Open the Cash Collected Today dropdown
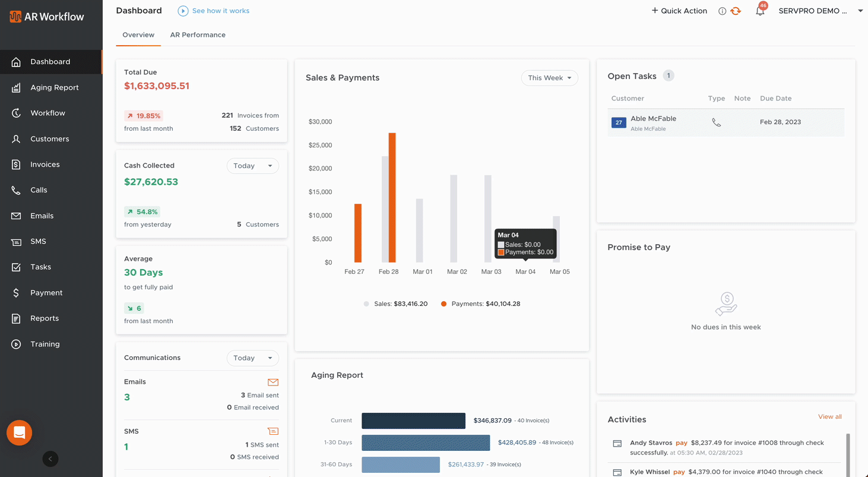The height and width of the screenshot is (477, 868). pos(252,166)
